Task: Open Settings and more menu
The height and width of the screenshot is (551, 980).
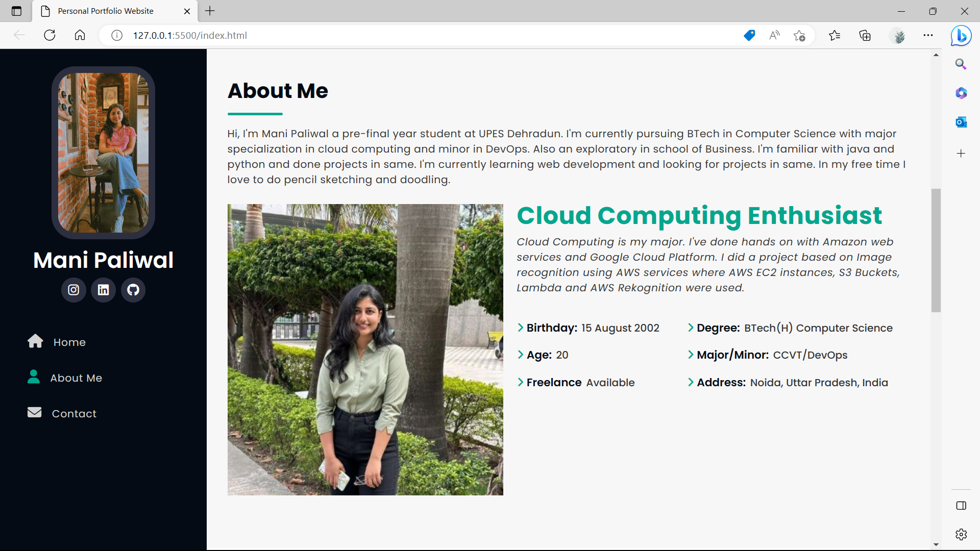Action: coord(928,35)
